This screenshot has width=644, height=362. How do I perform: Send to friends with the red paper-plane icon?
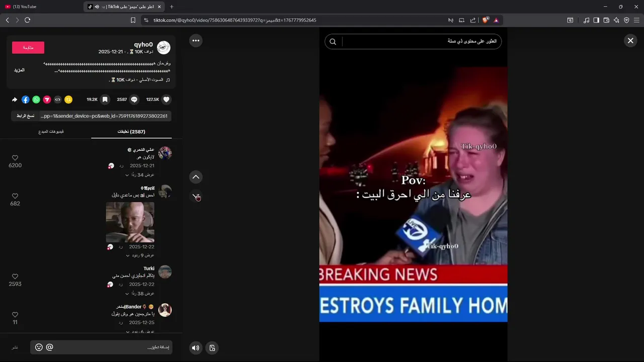47,100
